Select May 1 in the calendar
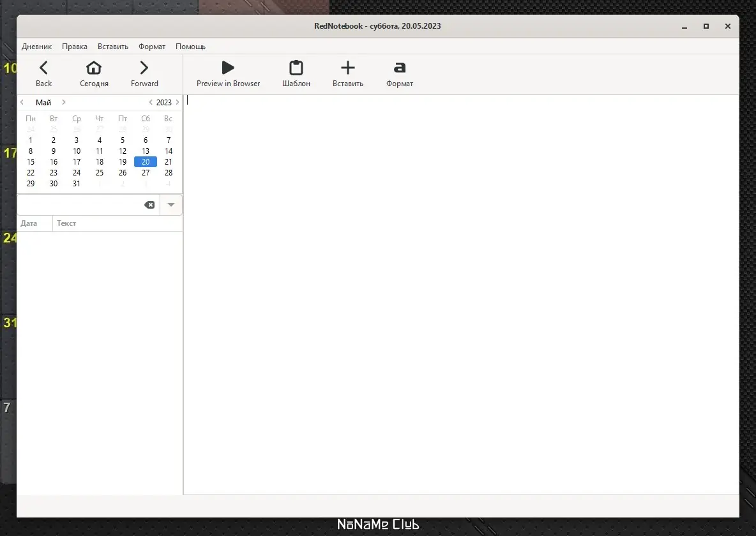 (31, 140)
